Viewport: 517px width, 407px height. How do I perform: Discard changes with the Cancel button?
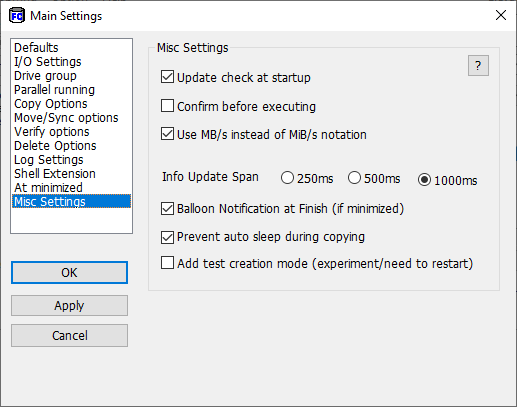point(69,335)
